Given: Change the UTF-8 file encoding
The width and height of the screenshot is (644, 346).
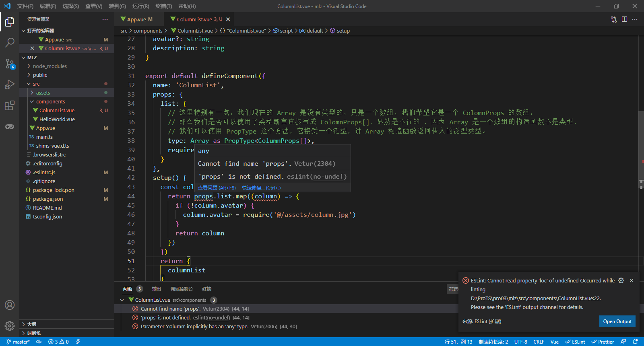Looking at the screenshot, I should (521, 342).
